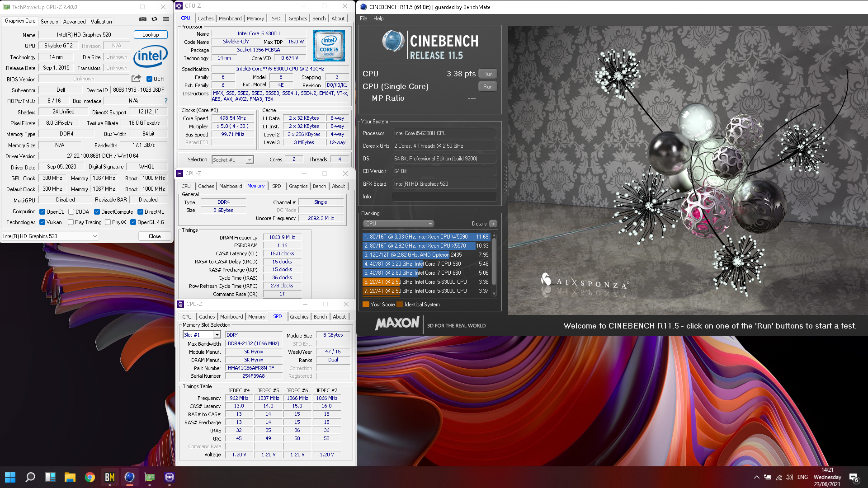Viewport: 868px width, 488px height.
Task: Select ranking entry Xeon CPU X5570
Action: (426, 246)
